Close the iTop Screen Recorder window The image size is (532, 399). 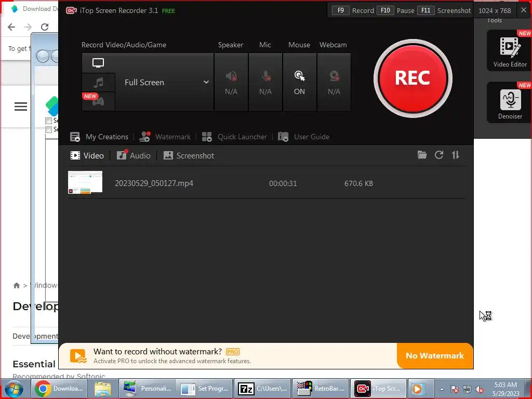[524, 10]
